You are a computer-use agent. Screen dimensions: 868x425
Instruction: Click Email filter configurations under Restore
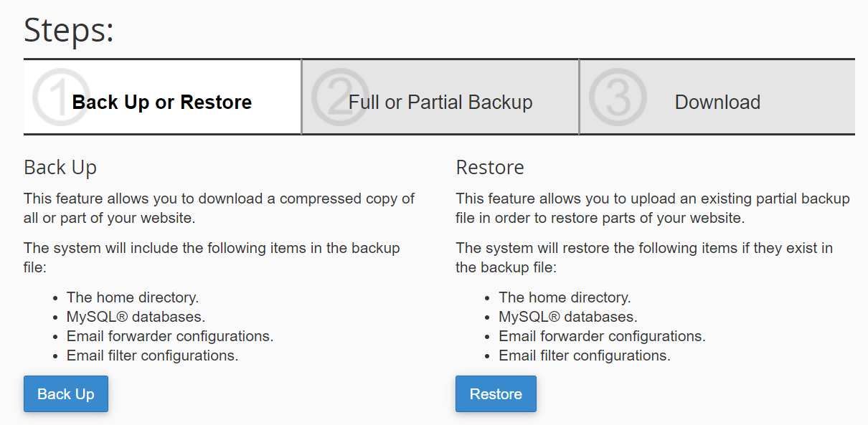pos(585,355)
